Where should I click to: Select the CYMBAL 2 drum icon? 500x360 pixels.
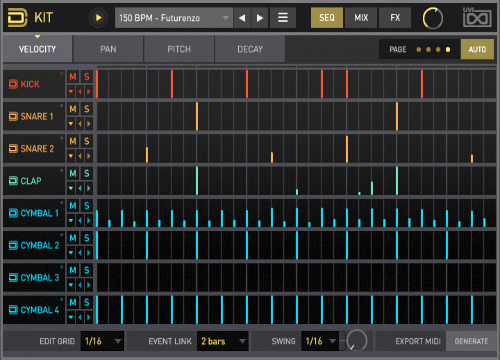13,245
